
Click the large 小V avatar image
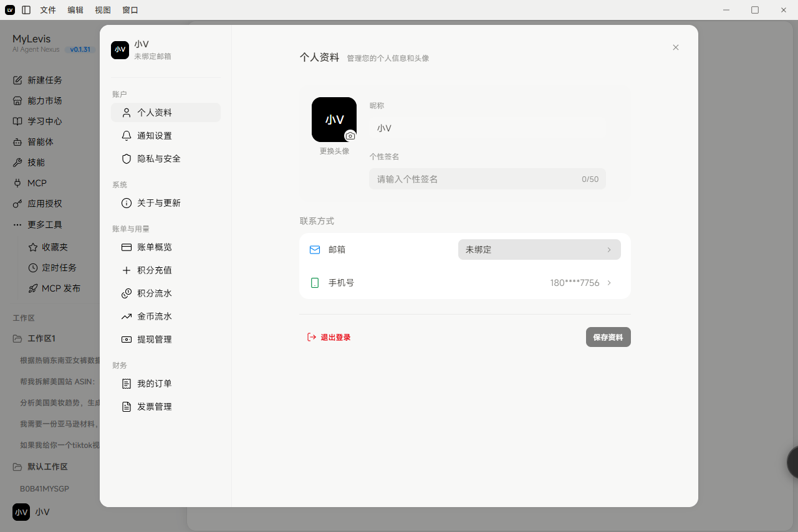coord(334,120)
